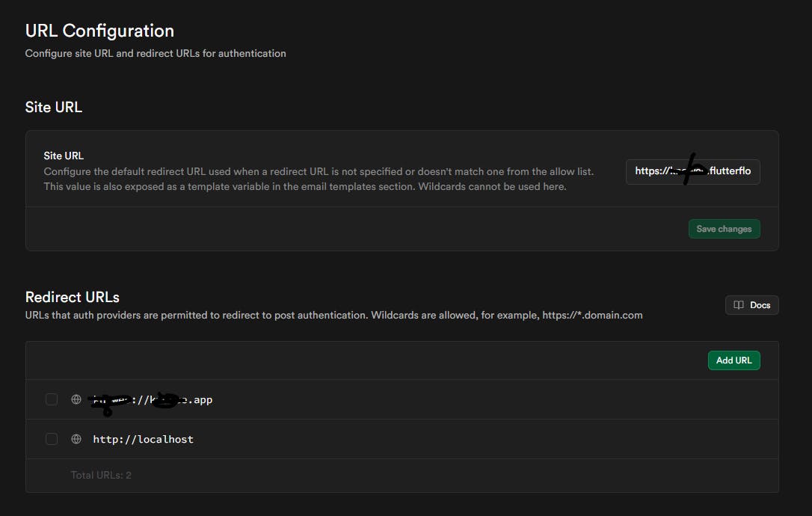The height and width of the screenshot is (516, 812).
Task: Tick the checkbox for the .app redirect URL
Action: (52, 399)
